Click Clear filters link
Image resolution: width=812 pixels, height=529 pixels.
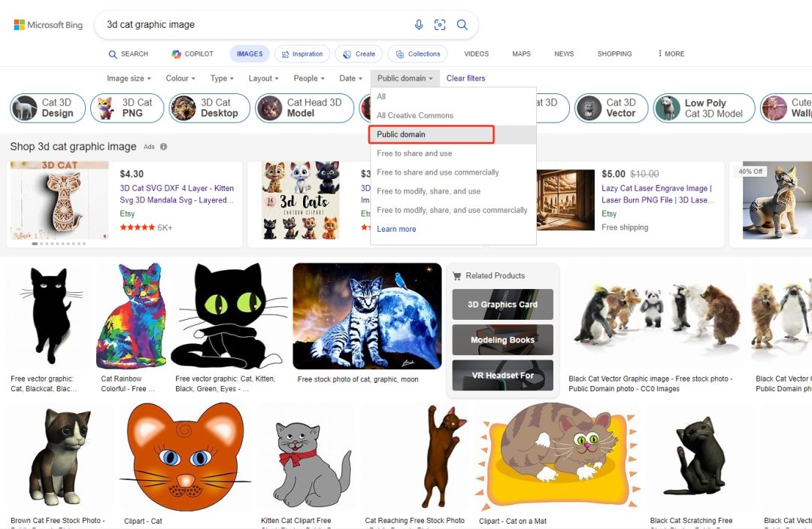point(465,78)
